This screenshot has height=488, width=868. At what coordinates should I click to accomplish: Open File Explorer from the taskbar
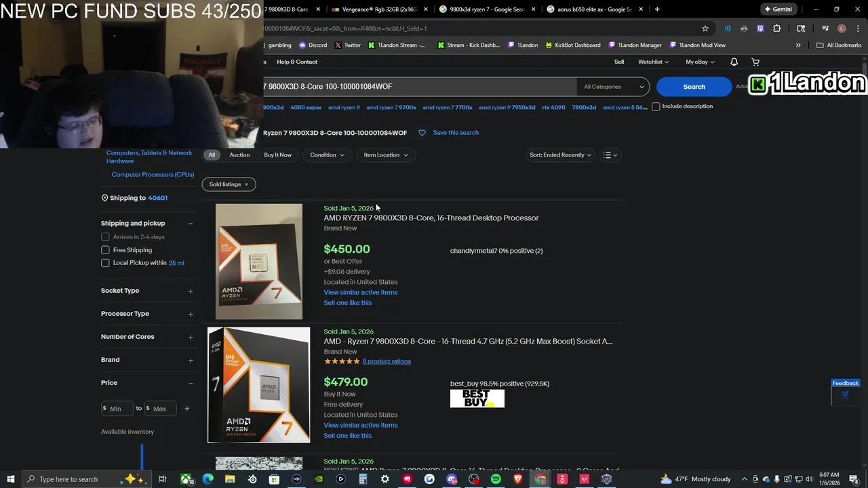click(x=230, y=479)
